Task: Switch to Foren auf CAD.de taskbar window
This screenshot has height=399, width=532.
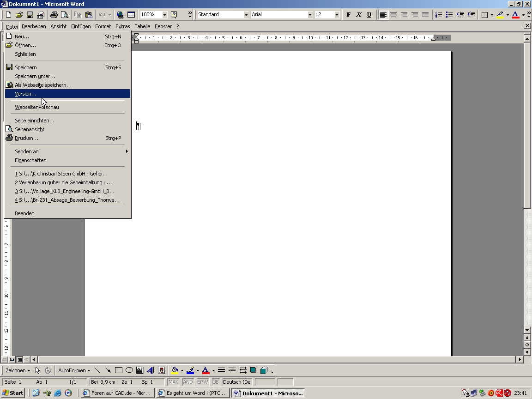Action: (x=118, y=393)
